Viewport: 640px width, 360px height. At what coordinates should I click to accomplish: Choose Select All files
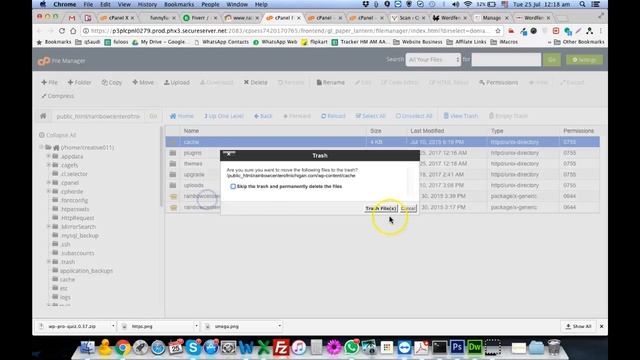point(370,116)
